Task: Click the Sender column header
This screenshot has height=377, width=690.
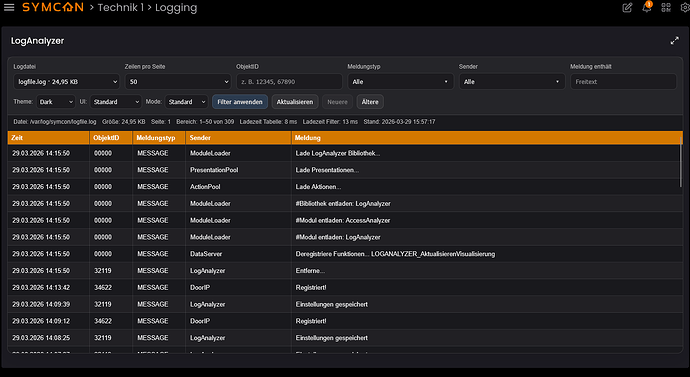Action: [238, 138]
